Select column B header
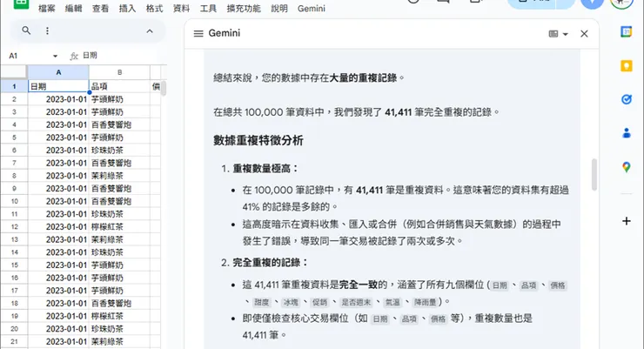The image size is (644, 349). click(x=119, y=72)
